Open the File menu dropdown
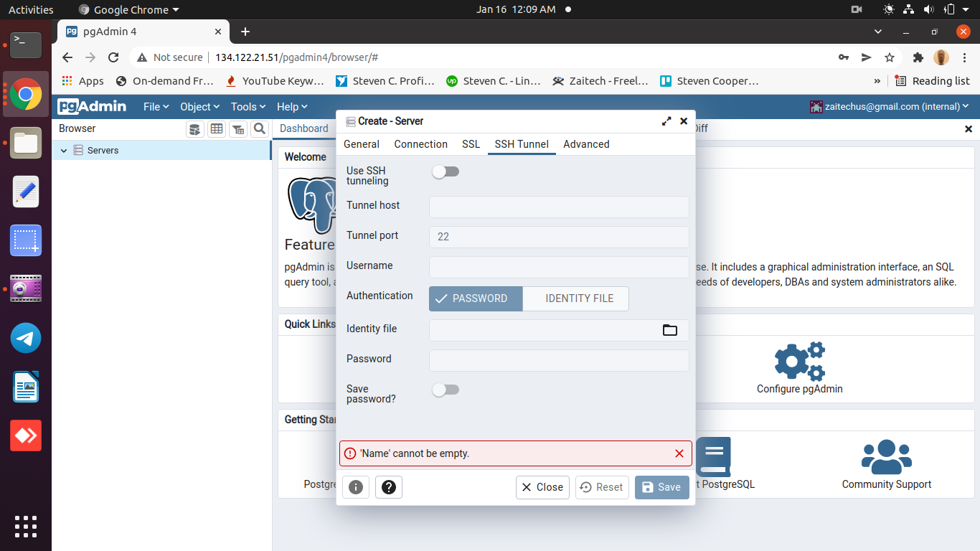This screenshot has width=980, height=551. 156,107
